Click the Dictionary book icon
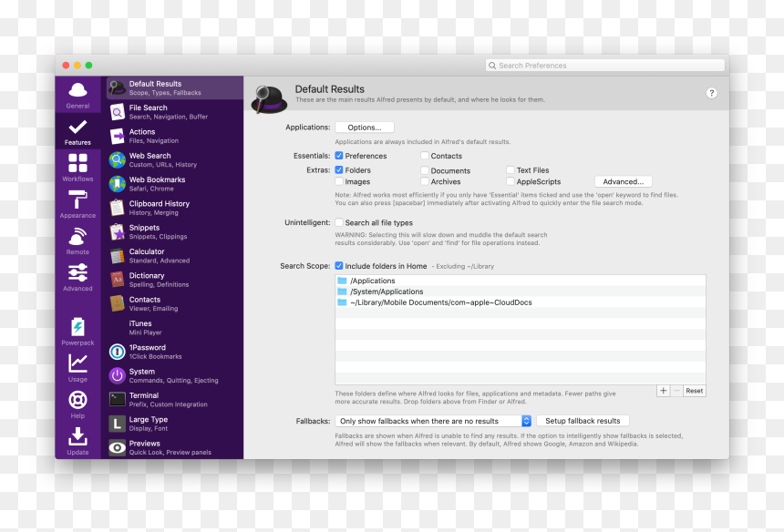The image size is (784, 532). point(117,280)
